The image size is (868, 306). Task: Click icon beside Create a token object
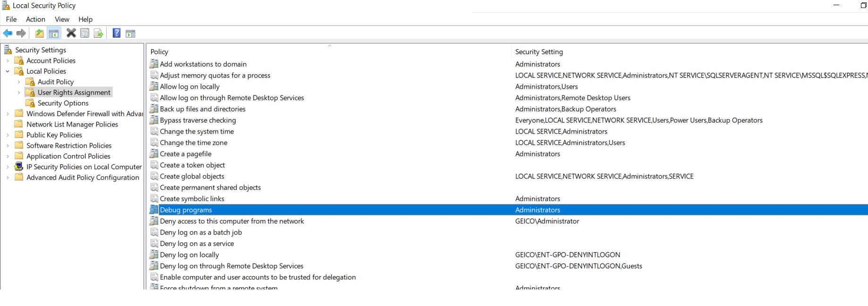[x=154, y=165]
